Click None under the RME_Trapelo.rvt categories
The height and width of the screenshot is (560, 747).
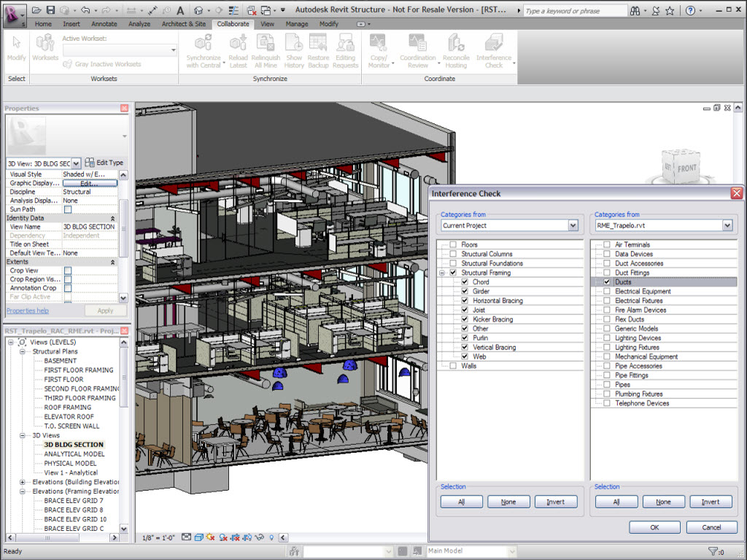coord(663,502)
